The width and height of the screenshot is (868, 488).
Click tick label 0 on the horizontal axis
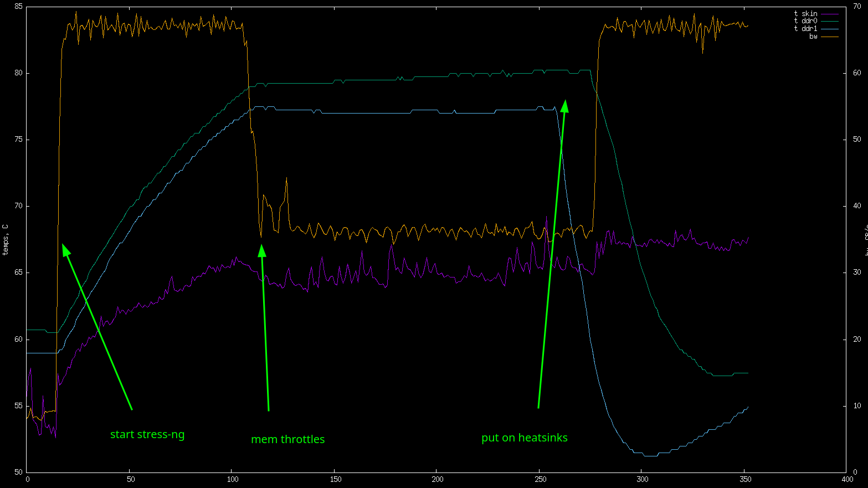(x=28, y=480)
